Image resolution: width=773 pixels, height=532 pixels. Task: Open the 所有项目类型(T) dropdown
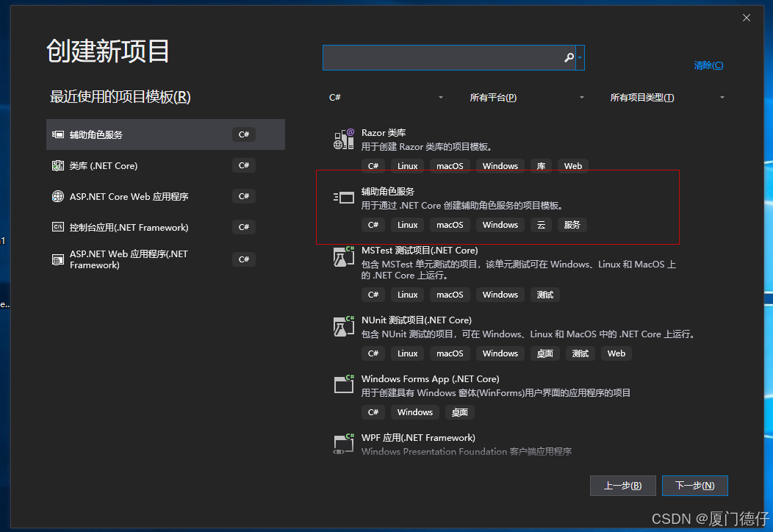tap(665, 96)
